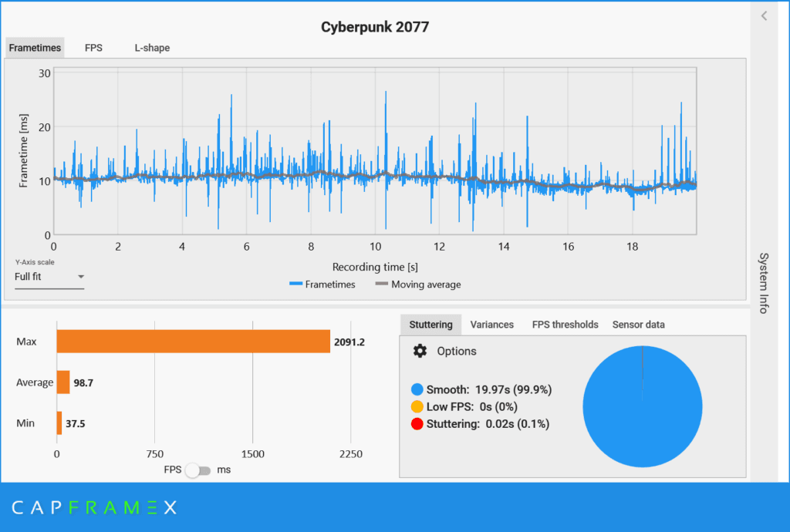Click the Min FPS bar
The height and width of the screenshot is (532, 790).
click(x=59, y=423)
